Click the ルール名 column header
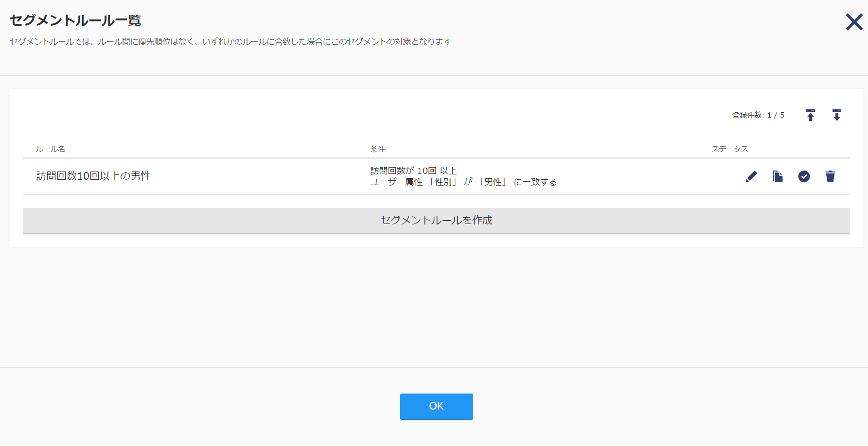 50,149
